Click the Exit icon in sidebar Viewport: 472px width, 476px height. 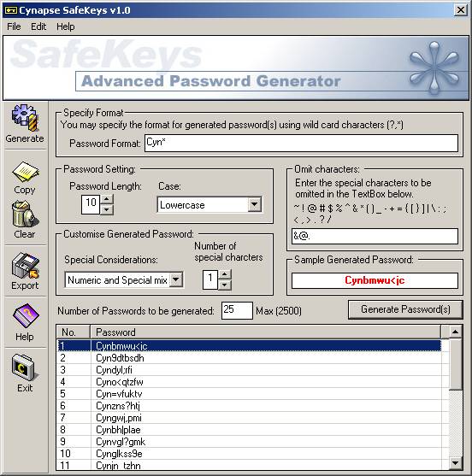pyautogui.click(x=25, y=367)
